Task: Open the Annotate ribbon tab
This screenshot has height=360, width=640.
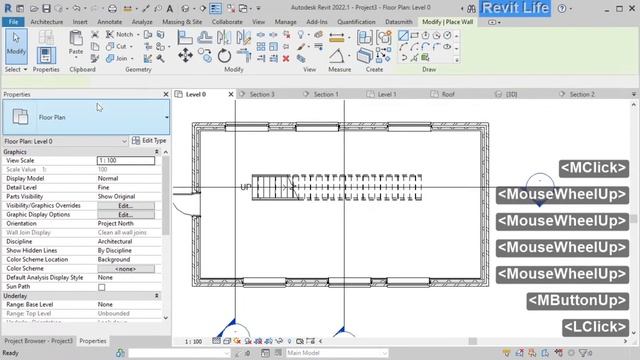Action: pyautogui.click(x=109, y=22)
